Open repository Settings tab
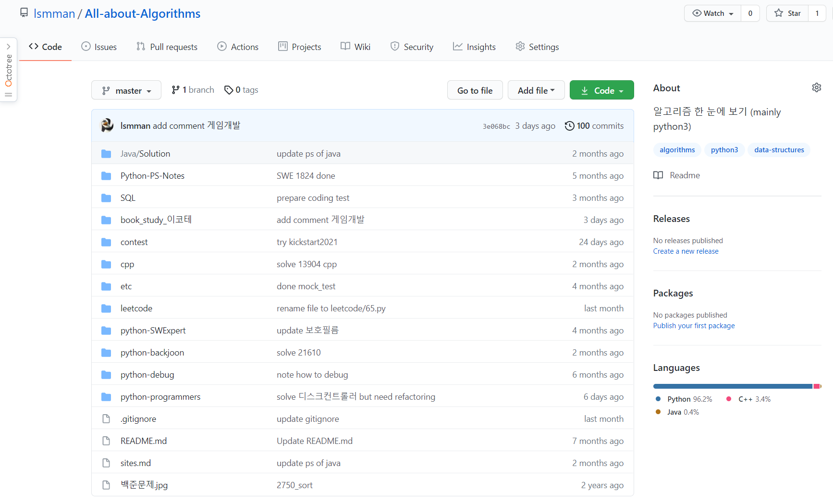 click(537, 47)
